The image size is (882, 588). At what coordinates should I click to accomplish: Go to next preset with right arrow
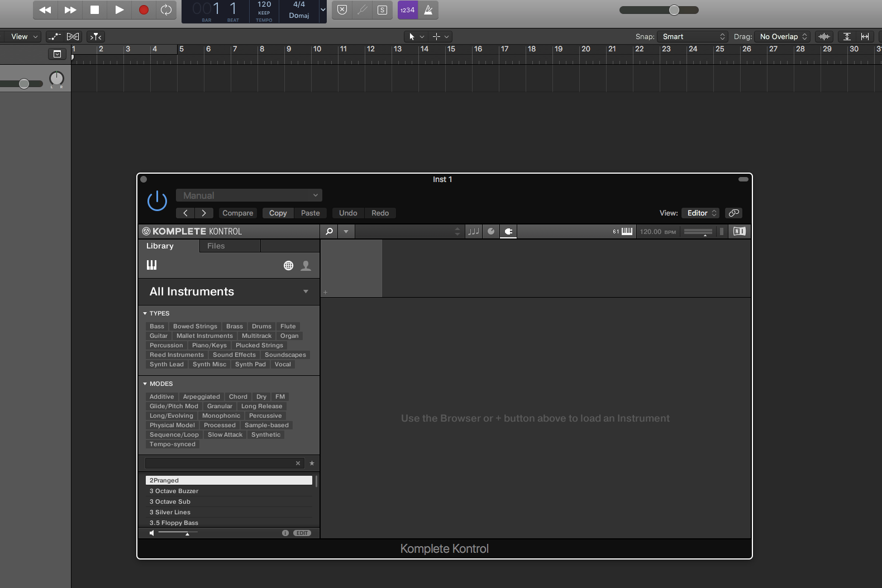coord(204,213)
